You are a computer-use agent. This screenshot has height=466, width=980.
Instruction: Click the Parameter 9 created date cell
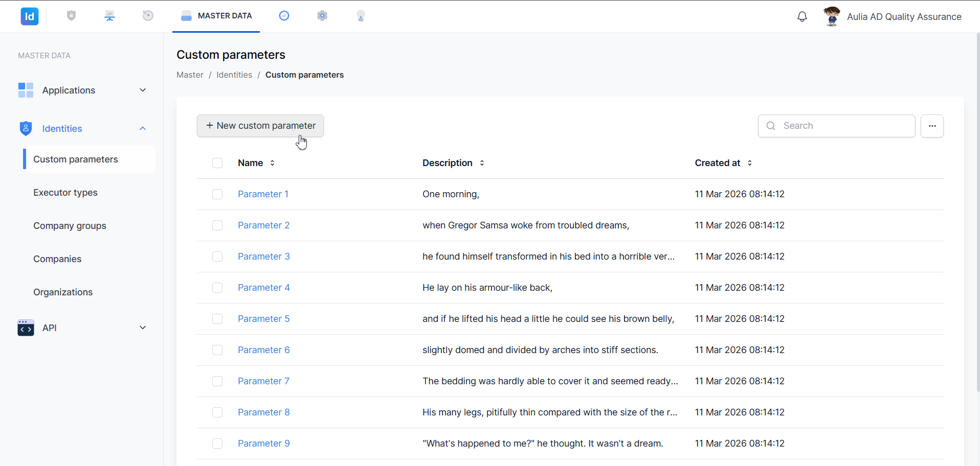(740, 444)
